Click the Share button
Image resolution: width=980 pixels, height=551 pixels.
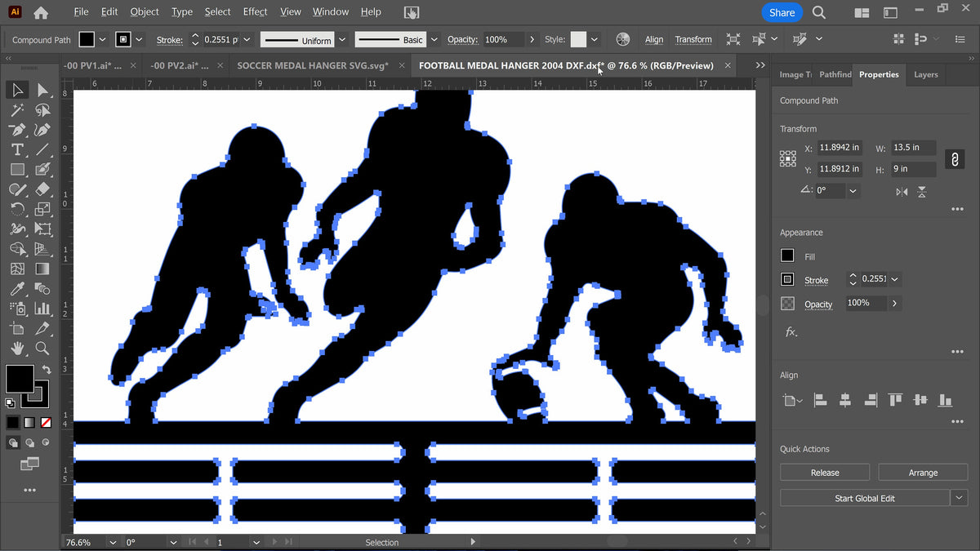point(782,12)
